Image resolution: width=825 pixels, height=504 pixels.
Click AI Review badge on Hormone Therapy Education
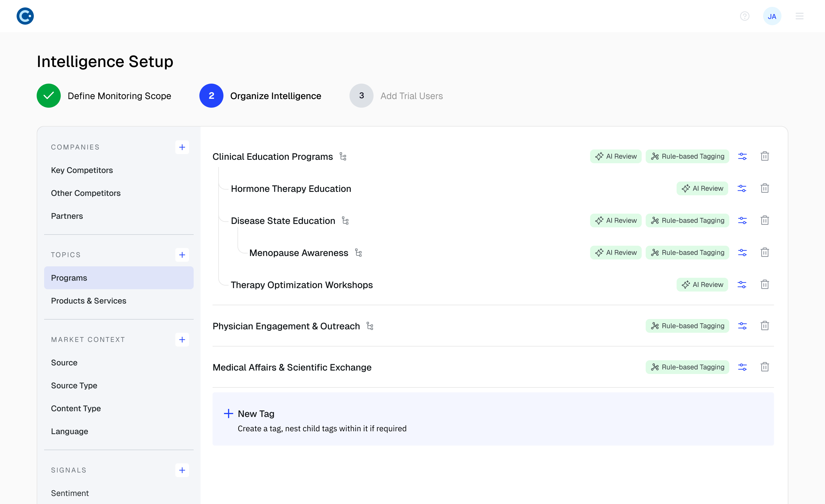(702, 189)
